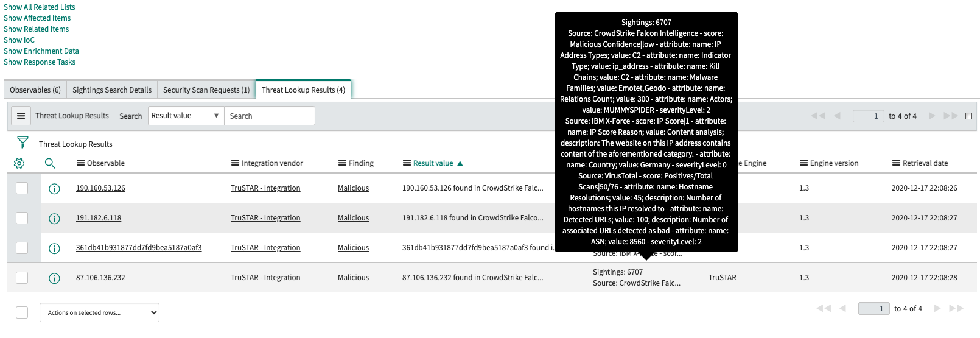Focus the Search text input field
The height and width of the screenshot is (338, 980).
tap(270, 116)
